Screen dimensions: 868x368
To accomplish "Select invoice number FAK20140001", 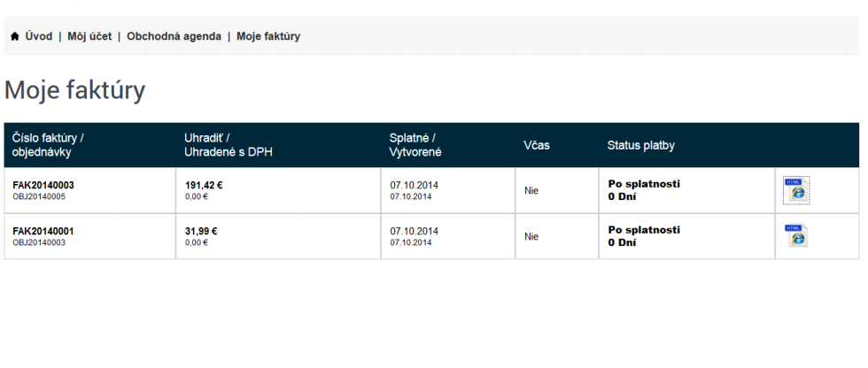I will (x=43, y=231).
